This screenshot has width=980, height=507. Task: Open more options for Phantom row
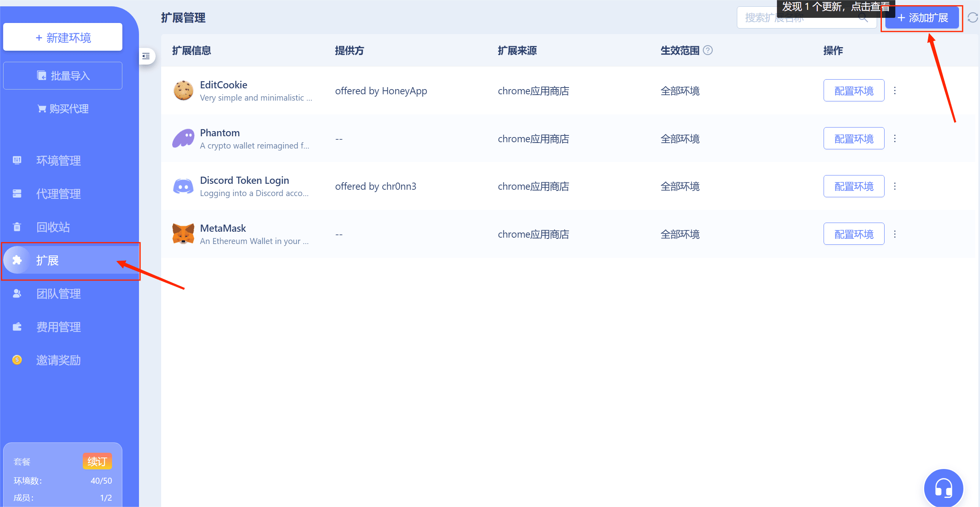pyautogui.click(x=895, y=138)
